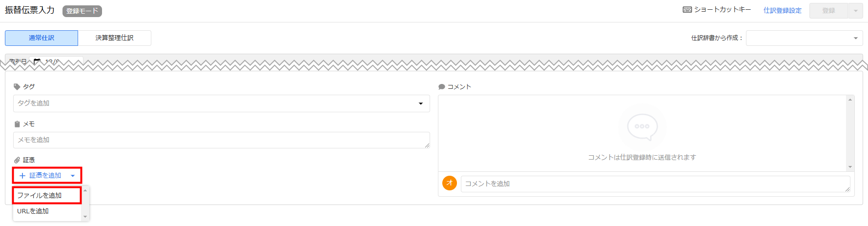Click the メモを追加 text field

coord(221,140)
